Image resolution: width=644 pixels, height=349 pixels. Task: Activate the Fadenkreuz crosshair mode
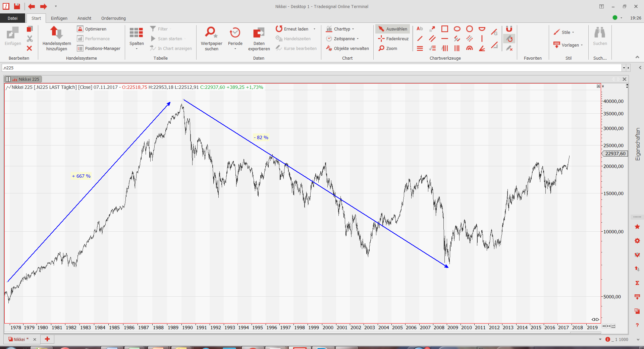(x=393, y=39)
